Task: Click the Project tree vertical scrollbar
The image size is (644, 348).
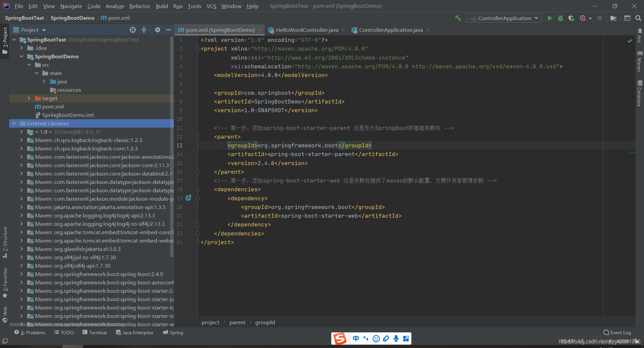Action: point(172,146)
